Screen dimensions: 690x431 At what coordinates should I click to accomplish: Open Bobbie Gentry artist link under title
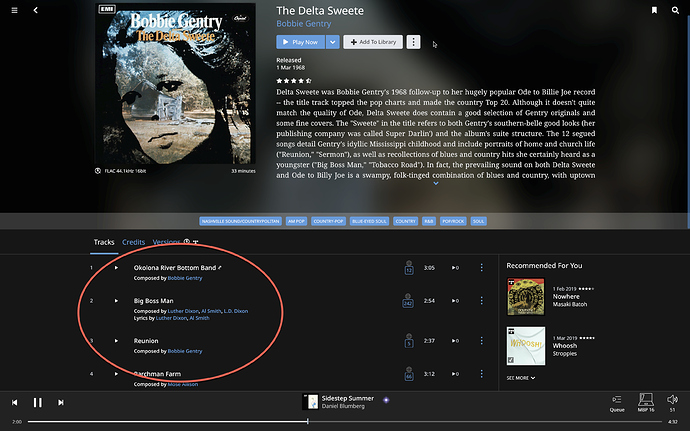[304, 24]
